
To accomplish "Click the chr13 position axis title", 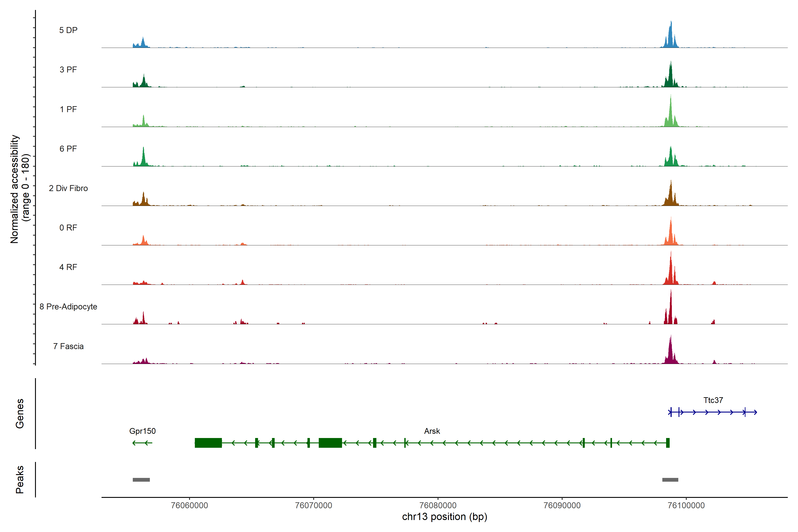I will (x=444, y=517).
